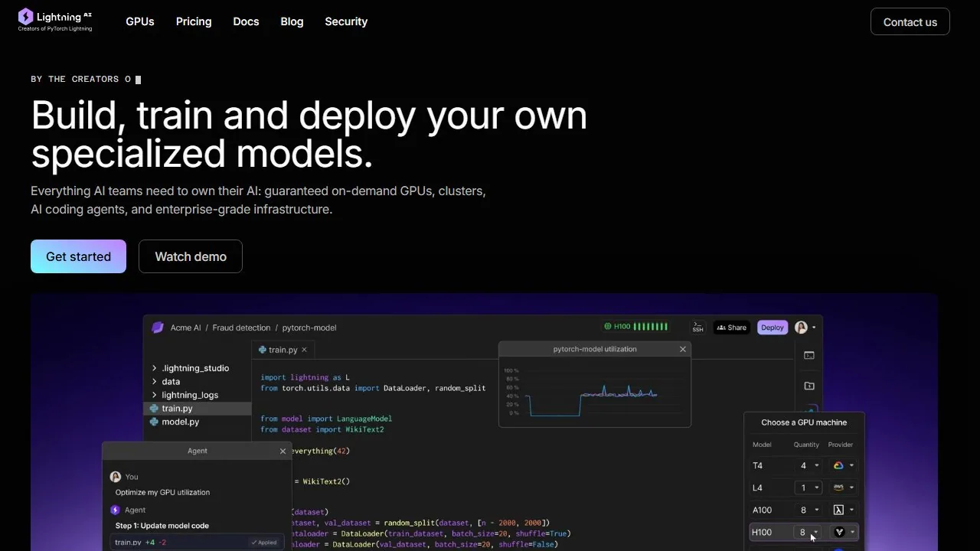Switch to the train.py editor tab
980x551 pixels.
pos(283,350)
